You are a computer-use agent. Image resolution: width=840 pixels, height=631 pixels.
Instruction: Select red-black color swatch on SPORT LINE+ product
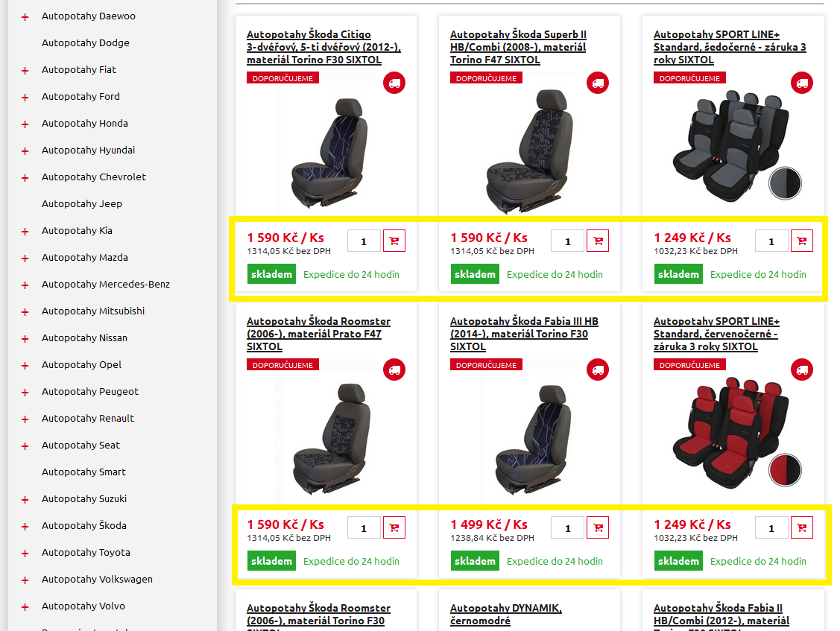pos(785,470)
